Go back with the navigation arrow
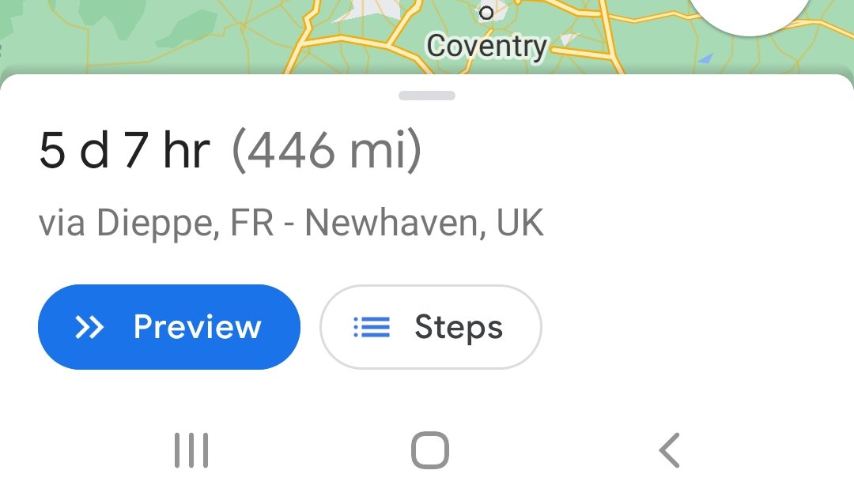 669,450
